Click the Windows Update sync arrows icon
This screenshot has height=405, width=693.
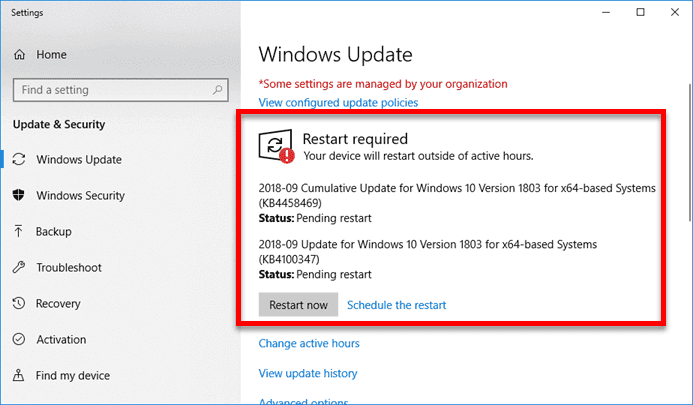tap(19, 159)
